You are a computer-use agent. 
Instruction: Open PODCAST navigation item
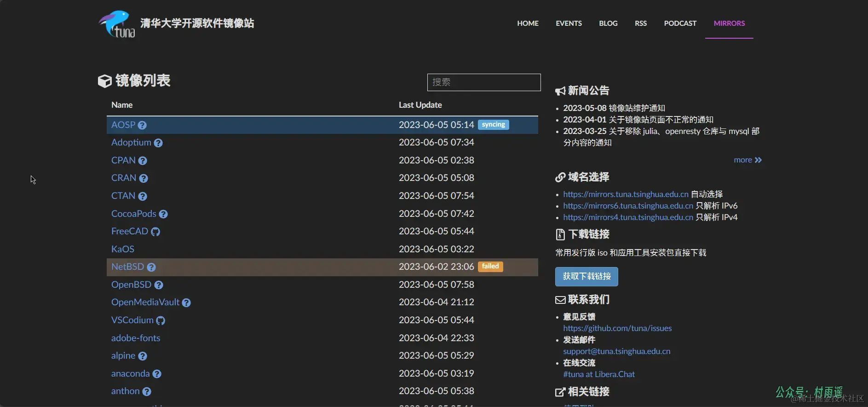point(680,23)
